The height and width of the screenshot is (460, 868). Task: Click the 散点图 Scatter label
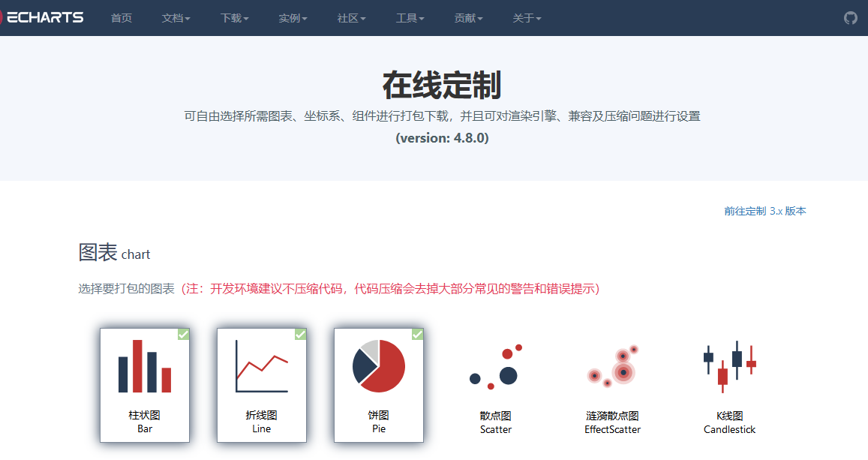pos(495,422)
